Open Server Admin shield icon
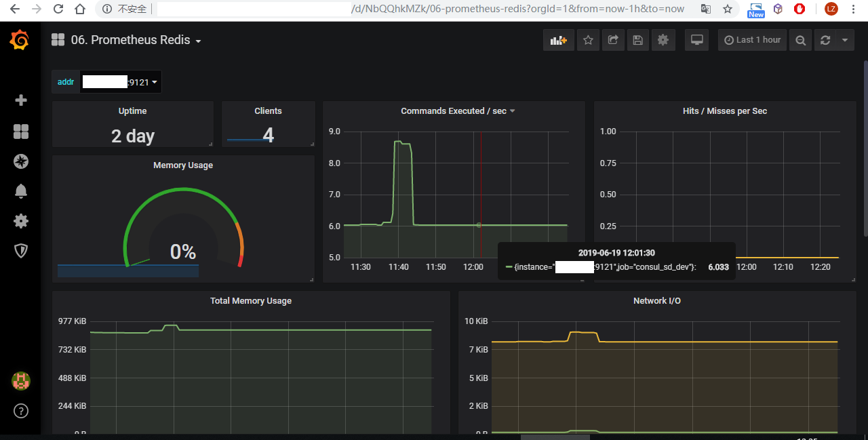 point(21,251)
